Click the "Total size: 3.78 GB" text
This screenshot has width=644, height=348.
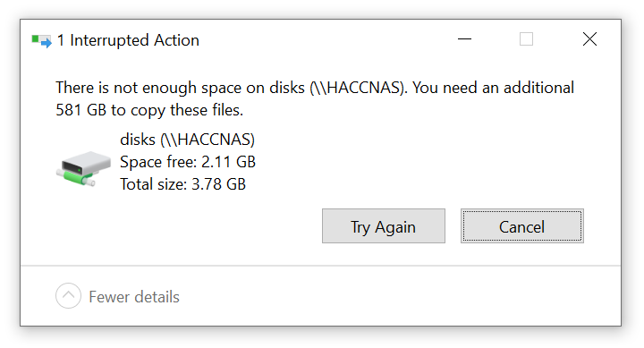[182, 184]
